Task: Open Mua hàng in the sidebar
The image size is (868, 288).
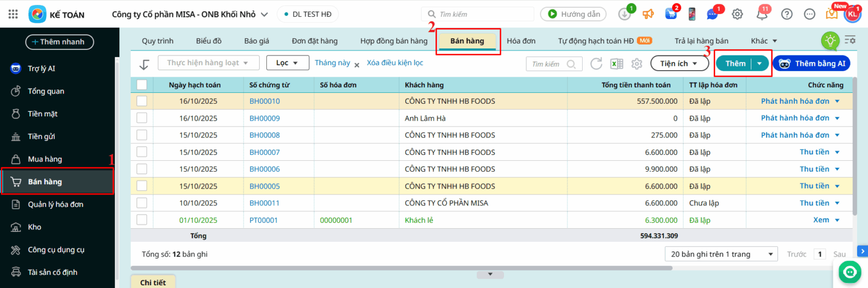Action: (x=45, y=159)
